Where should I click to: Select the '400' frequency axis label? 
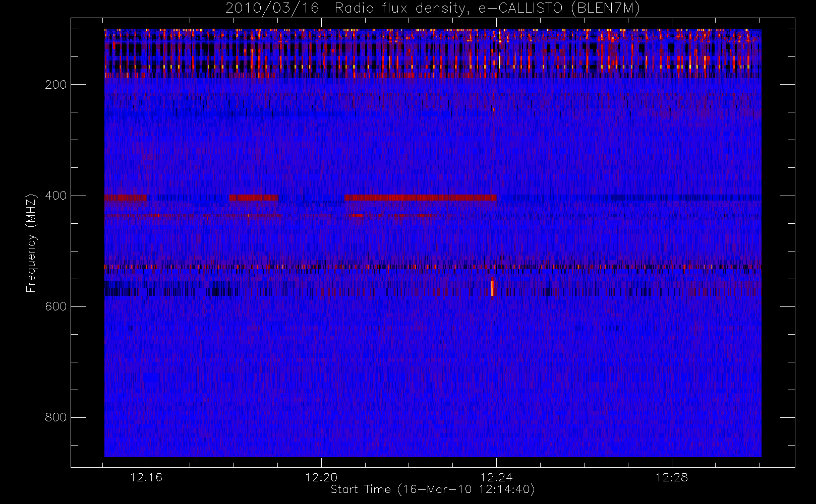56,196
